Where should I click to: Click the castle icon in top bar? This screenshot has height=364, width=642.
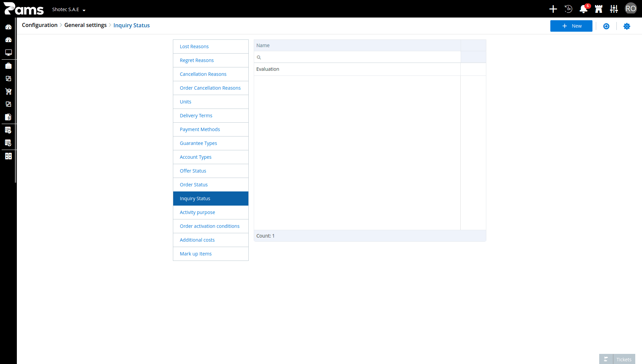(599, 9)
